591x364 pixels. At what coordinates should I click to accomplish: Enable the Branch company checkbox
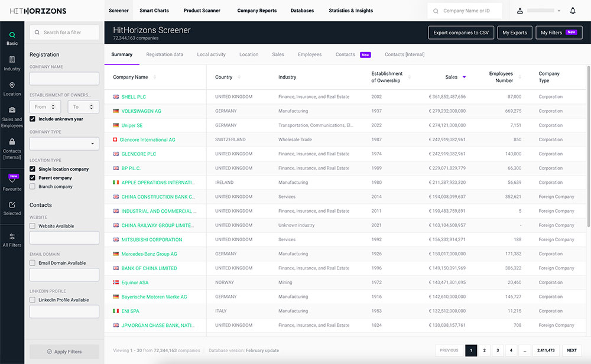click(x=33, y=187)
